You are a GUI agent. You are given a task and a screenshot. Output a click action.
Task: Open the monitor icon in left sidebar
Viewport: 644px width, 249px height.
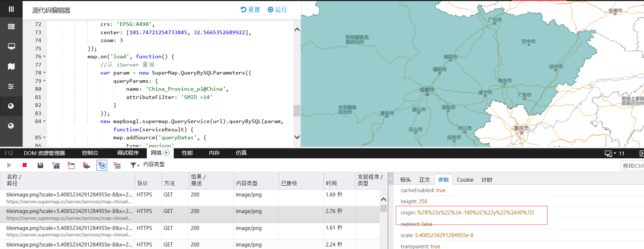click(x=11, y=46)
